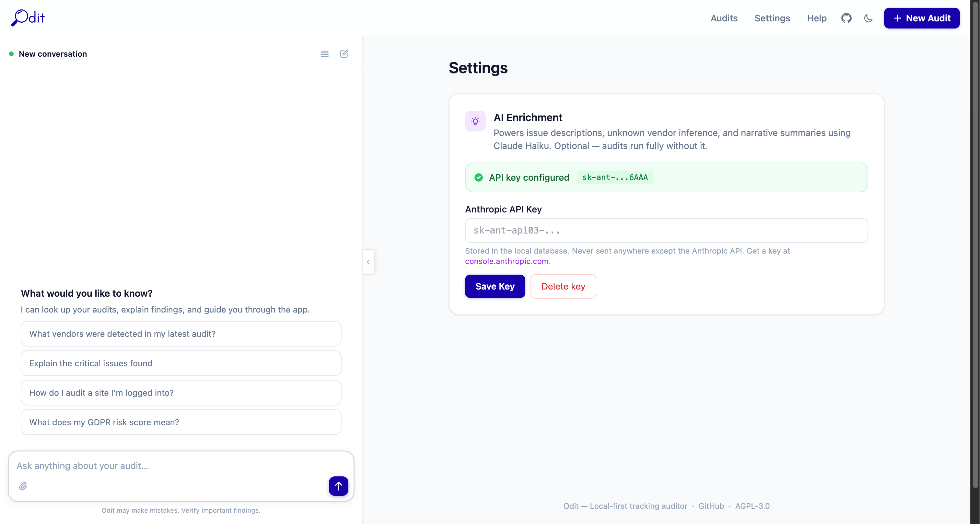
Task: Click the 'Ask anything about your audit' input
Action: coord(152,465)
